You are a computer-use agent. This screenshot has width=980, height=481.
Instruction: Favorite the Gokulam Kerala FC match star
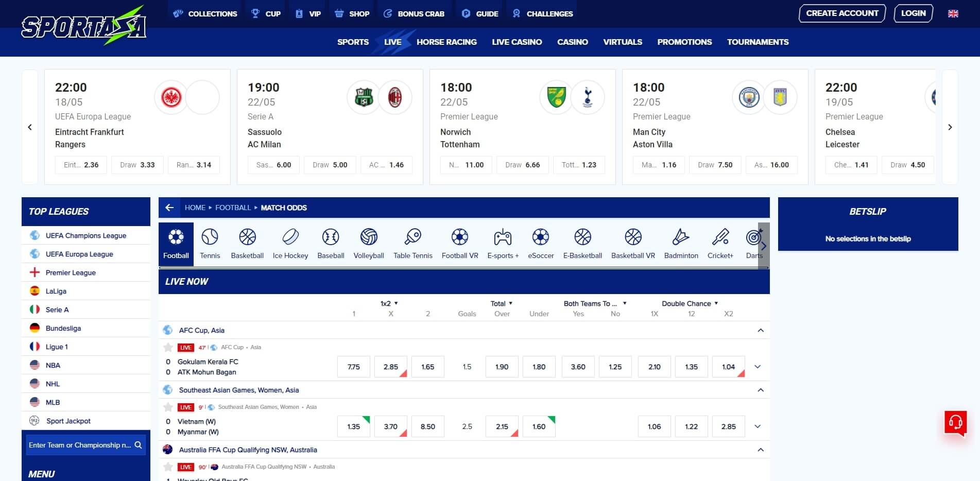point(168,347)
